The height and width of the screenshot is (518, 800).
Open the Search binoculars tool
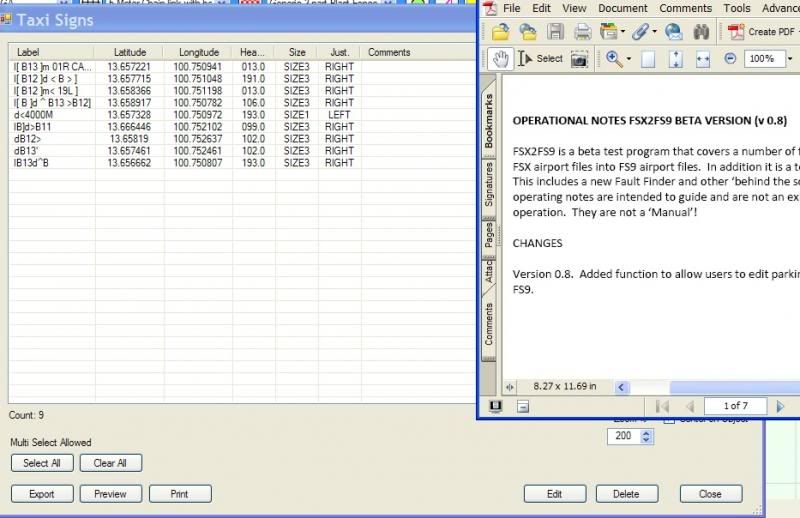pyautogui.click(x=701, y=32)
